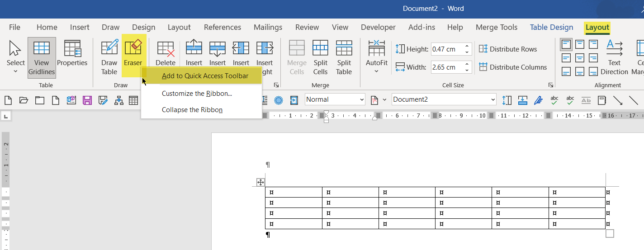Open the Normal style dropdown

(x=362, y=99)
